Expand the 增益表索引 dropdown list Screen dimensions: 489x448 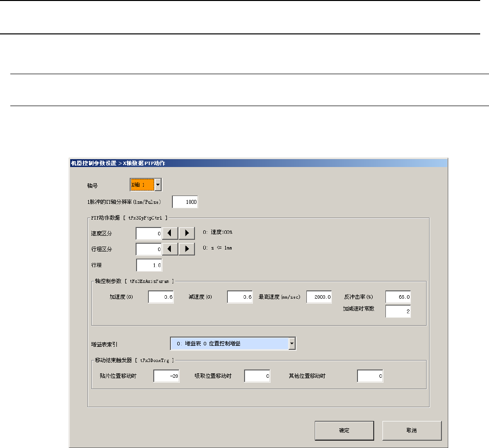(292, 344)
